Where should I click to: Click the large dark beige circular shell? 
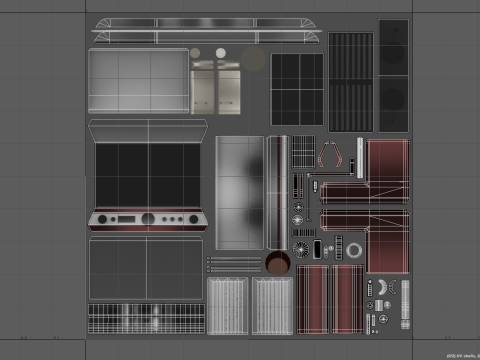[253, 59]
